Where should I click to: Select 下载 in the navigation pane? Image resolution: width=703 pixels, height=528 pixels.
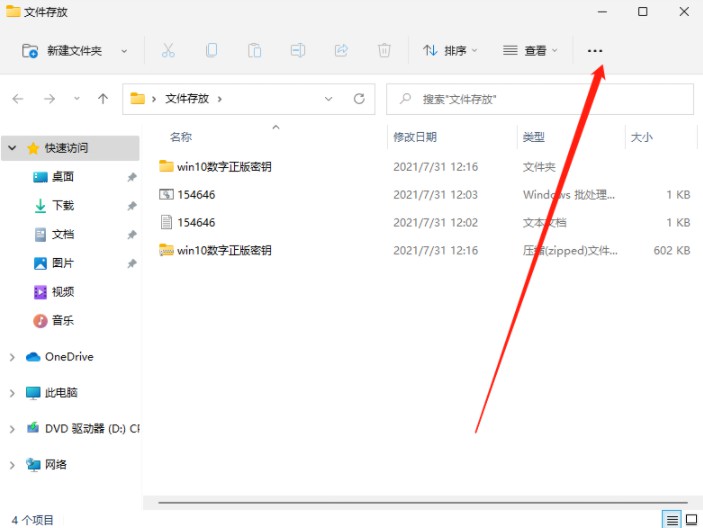pyautogui.click(x=63, y=205)
